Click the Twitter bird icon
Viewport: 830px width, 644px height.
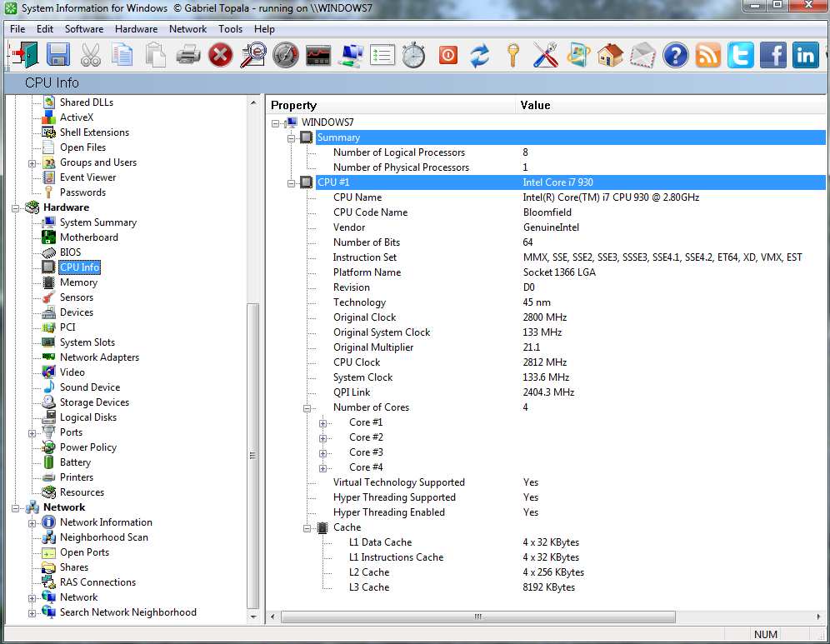pyautogui.click(x=740, y=55)
